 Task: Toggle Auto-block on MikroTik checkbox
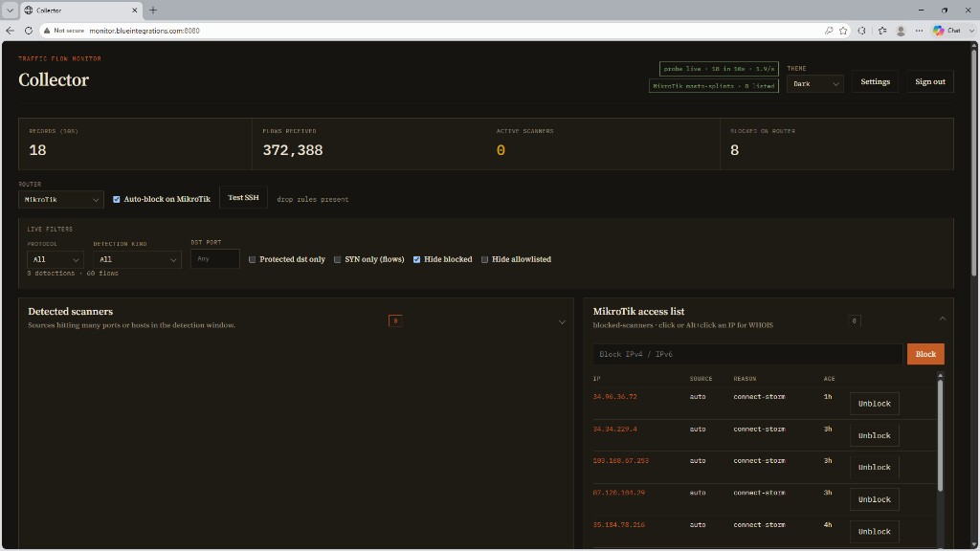pyautogui.click(x=116, y=199)
